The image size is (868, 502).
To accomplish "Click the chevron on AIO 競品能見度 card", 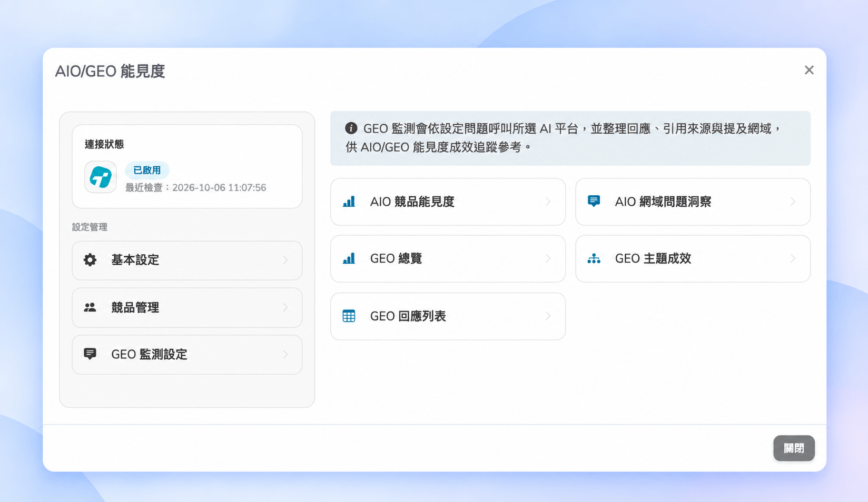I will (x=548, y=202).
